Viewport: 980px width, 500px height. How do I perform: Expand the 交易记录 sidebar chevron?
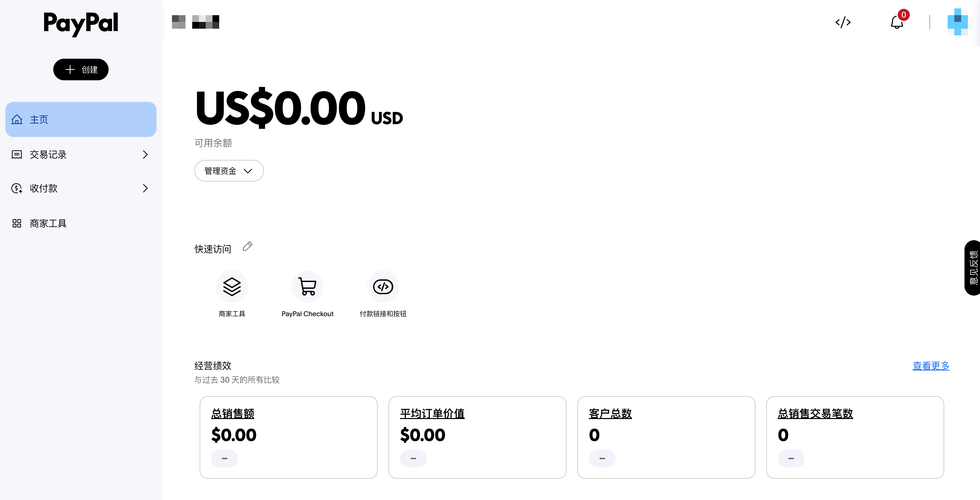(145, 155)
